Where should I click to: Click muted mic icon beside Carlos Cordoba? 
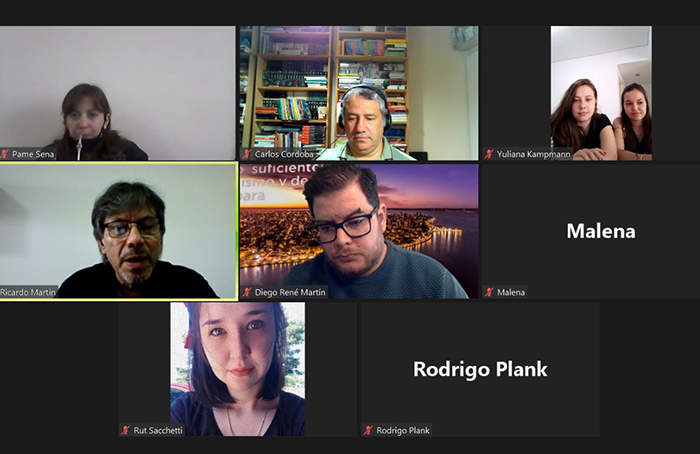tap(247, 154)
